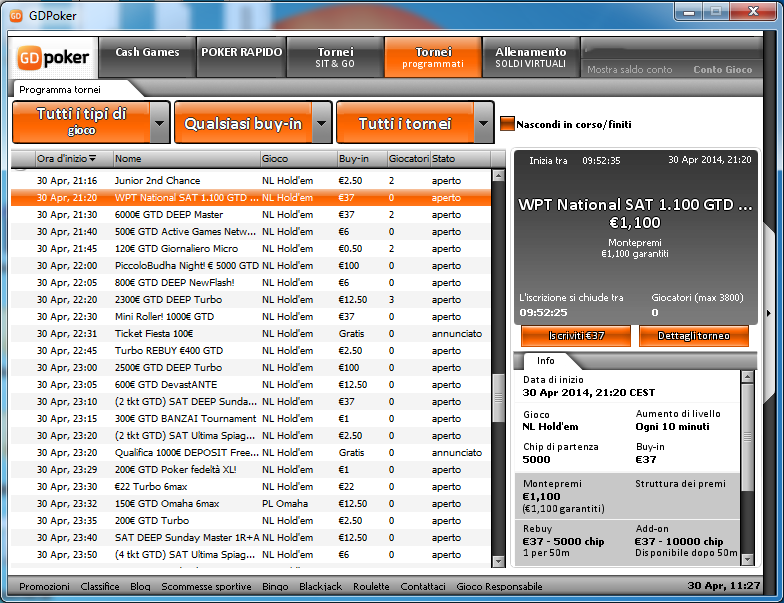784x603 pixels.
Task: Select 150€ GTD Omaha 6max row
Action: coord(251,504)
